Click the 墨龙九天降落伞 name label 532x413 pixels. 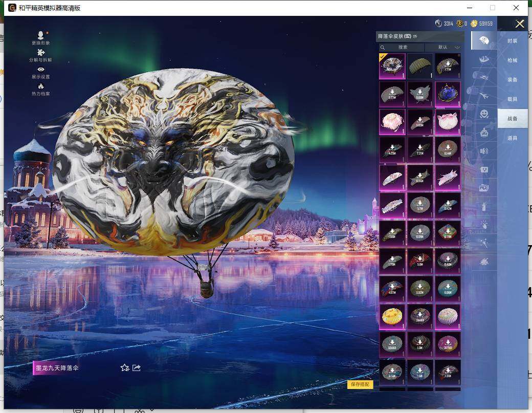[57, 368]
